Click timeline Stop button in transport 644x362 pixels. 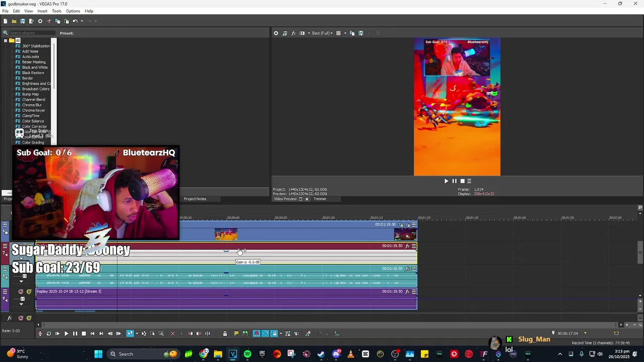point(84,333)
